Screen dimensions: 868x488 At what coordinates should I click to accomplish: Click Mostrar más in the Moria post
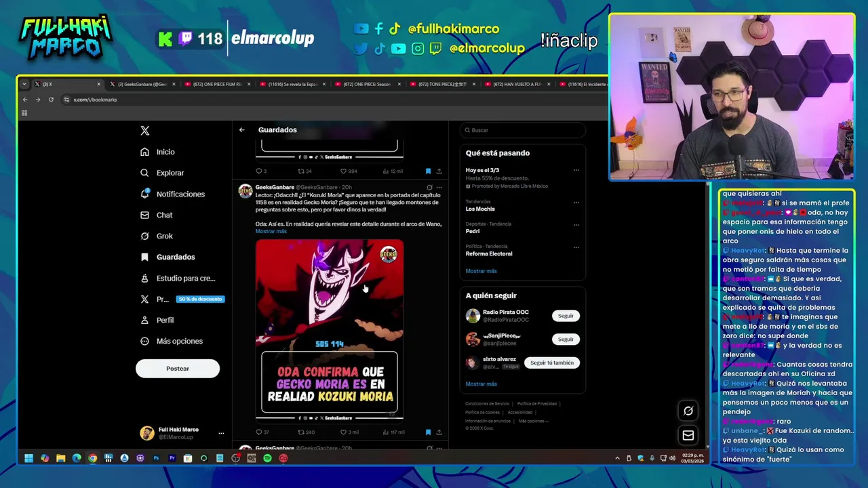coord(271,231)
